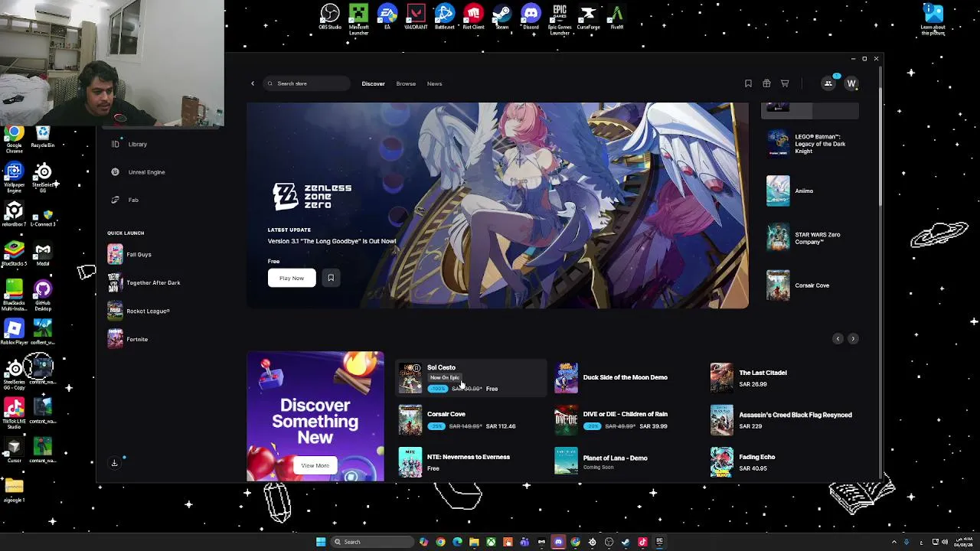Screen dimensions: 980x551
Task: Select OBS Studio desktop shortcut
Action: (330, 17)
